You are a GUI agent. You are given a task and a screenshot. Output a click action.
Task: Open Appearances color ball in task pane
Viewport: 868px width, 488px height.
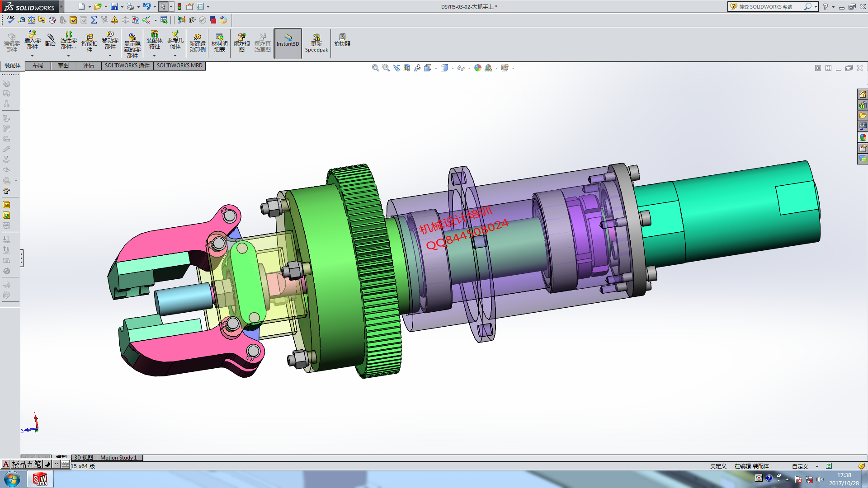point(863,137)
